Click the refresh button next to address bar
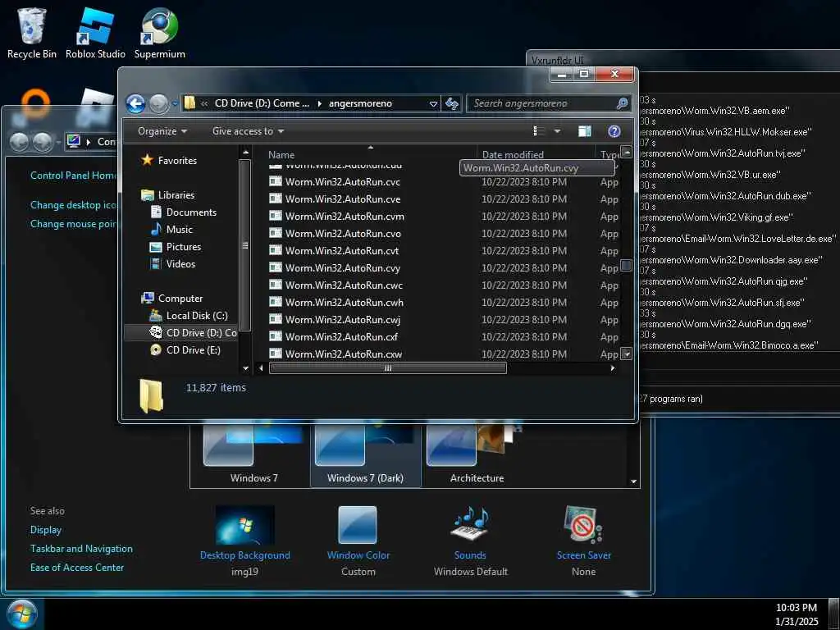Image resolution: width=840 pixels, height=630 pixels. pyautogui.click(x=452, y=103)
